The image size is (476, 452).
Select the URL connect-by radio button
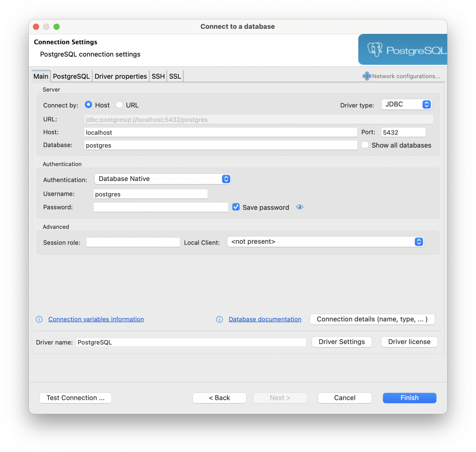tap(119, 104)
